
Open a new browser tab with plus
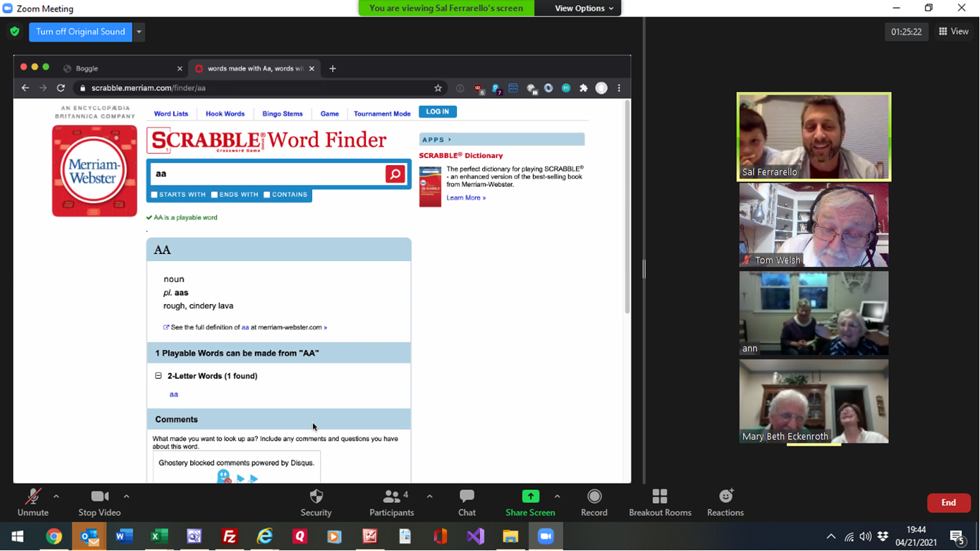click(332, 69)
